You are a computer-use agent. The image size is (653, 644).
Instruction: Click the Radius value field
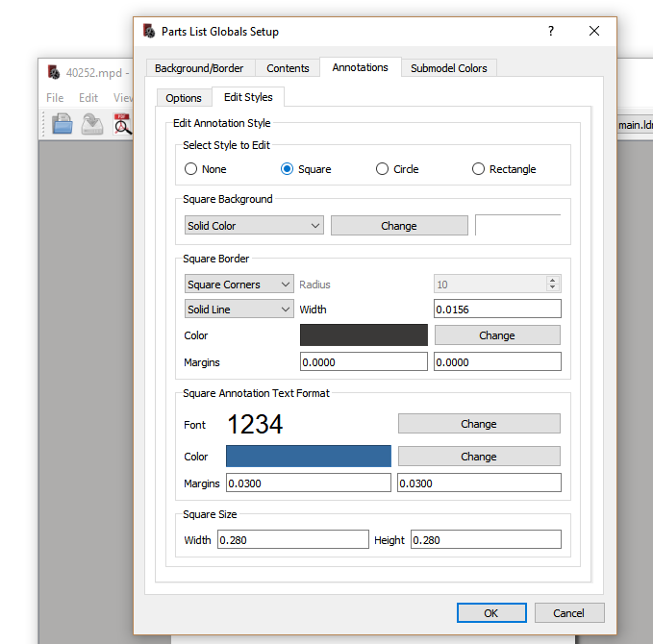[490, 285]
